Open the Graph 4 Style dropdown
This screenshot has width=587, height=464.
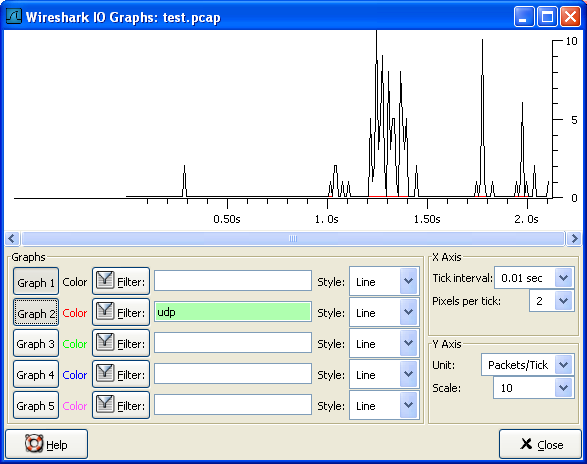(384, 374)
